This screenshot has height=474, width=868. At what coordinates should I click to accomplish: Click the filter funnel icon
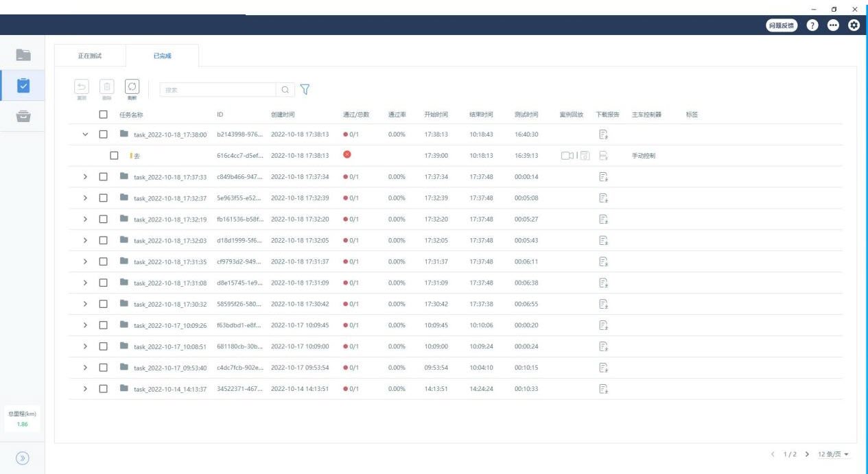[x=305, y=90]
